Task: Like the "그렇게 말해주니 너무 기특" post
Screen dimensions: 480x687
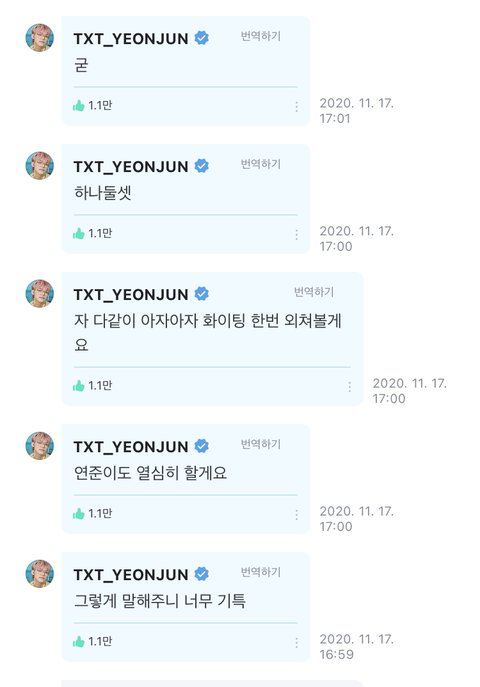Action: click(79, 641)
